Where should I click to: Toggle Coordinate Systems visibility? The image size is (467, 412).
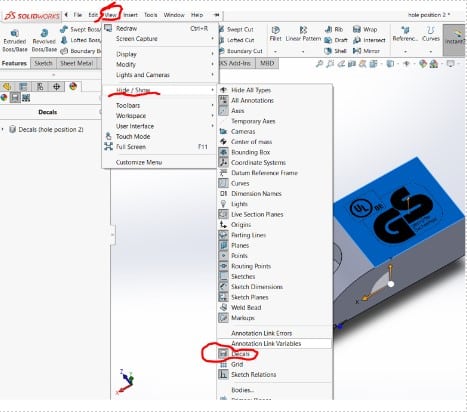(x=275, y=162)
